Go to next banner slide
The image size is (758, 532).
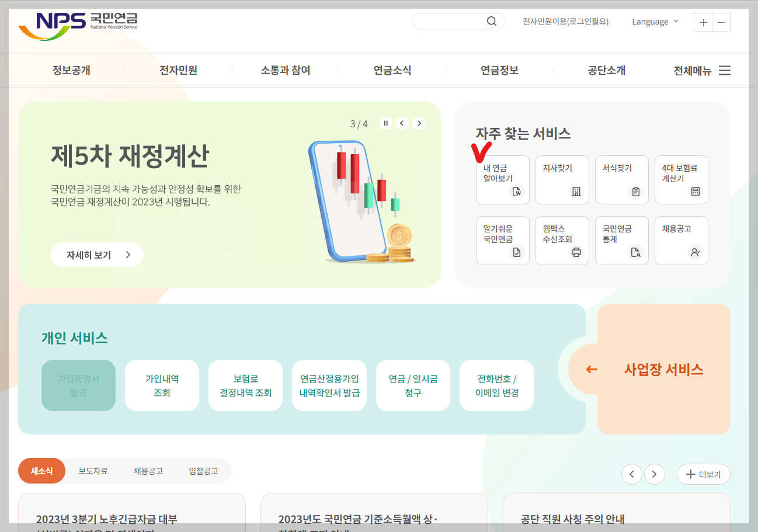pos(418,123)
